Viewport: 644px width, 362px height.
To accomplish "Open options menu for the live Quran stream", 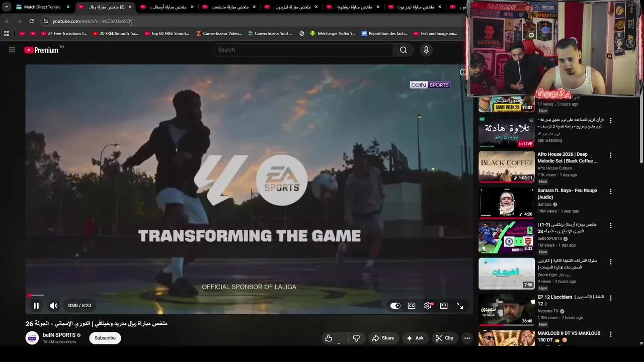I will click(x=611, y=121).
